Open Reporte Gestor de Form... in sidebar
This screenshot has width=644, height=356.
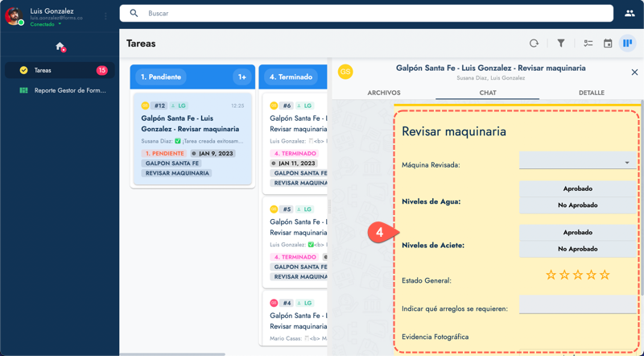pos(60,90)
